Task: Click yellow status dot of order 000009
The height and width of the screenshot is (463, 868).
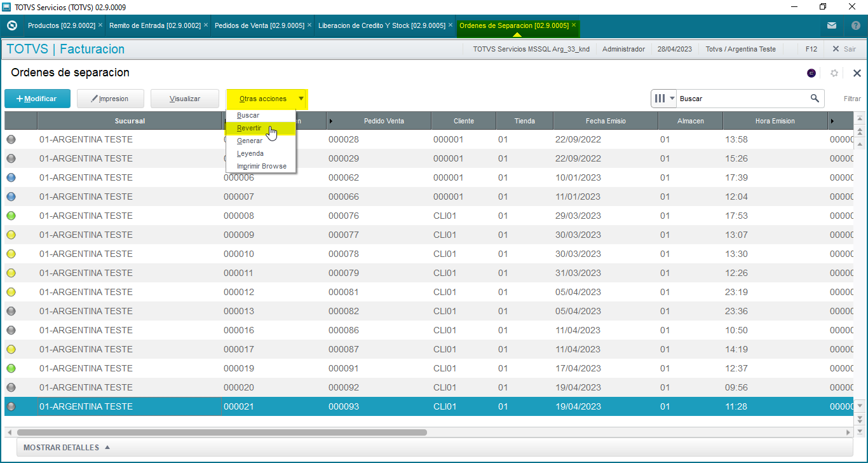Action: point(11,235)
